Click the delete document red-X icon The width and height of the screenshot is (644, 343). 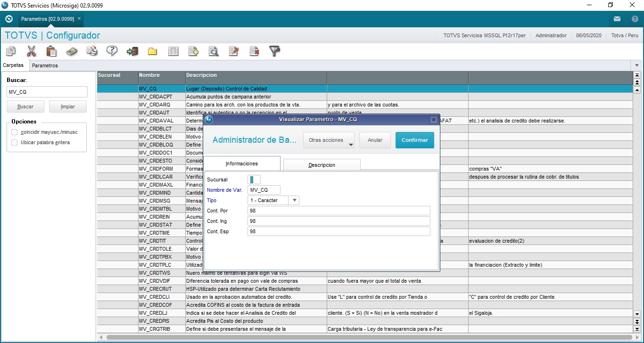254,51
